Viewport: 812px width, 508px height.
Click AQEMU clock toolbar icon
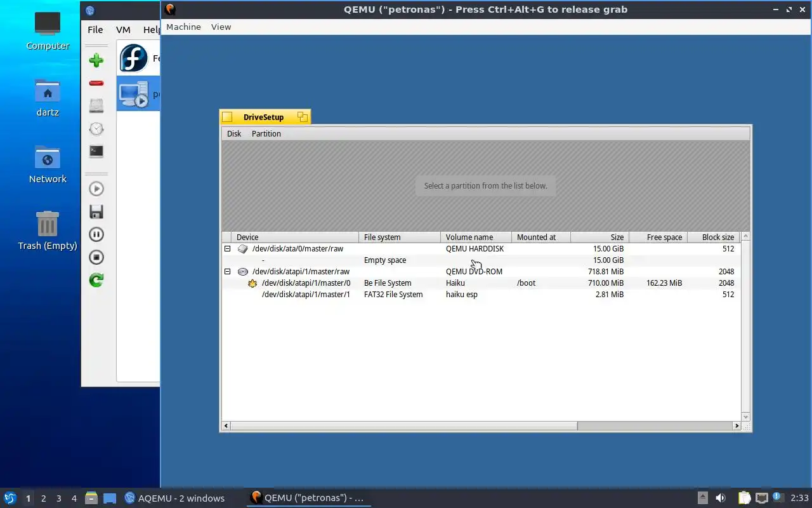pos(96,128)
